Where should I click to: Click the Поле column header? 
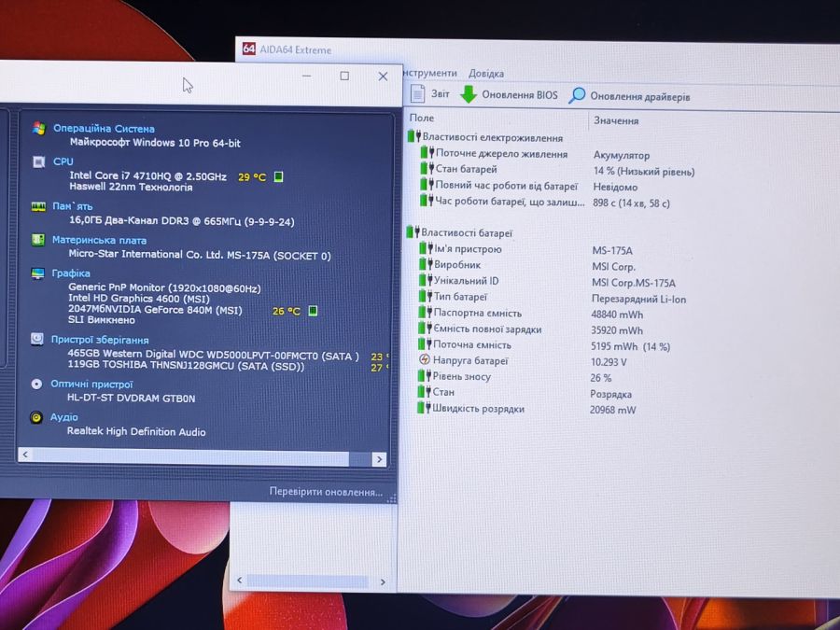pyautogui.click(x=422, y=118)
